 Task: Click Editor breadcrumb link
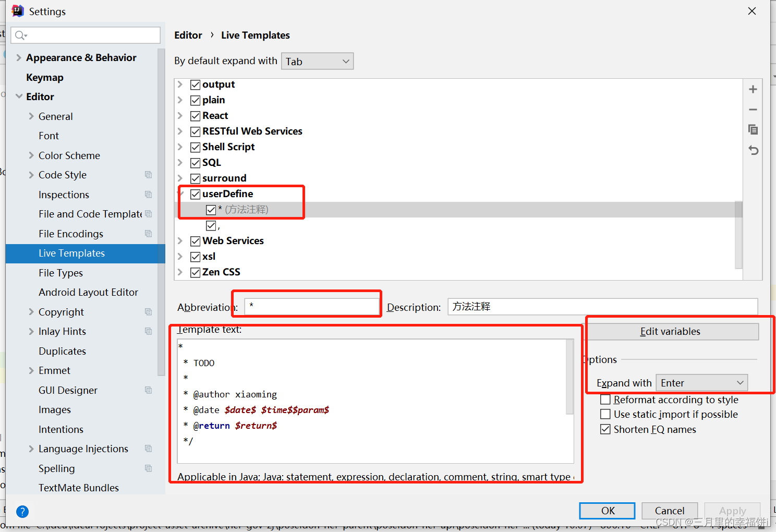click(188, 35)
